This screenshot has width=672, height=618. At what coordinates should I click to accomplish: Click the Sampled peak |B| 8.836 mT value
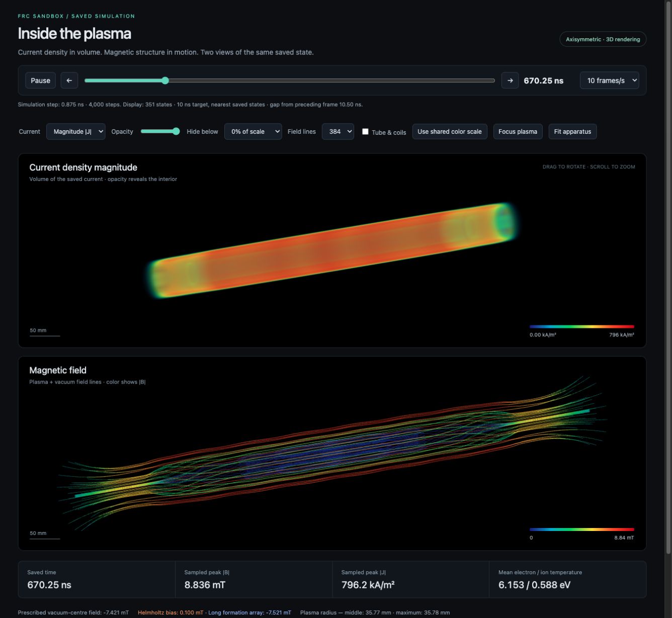point(205,585)
